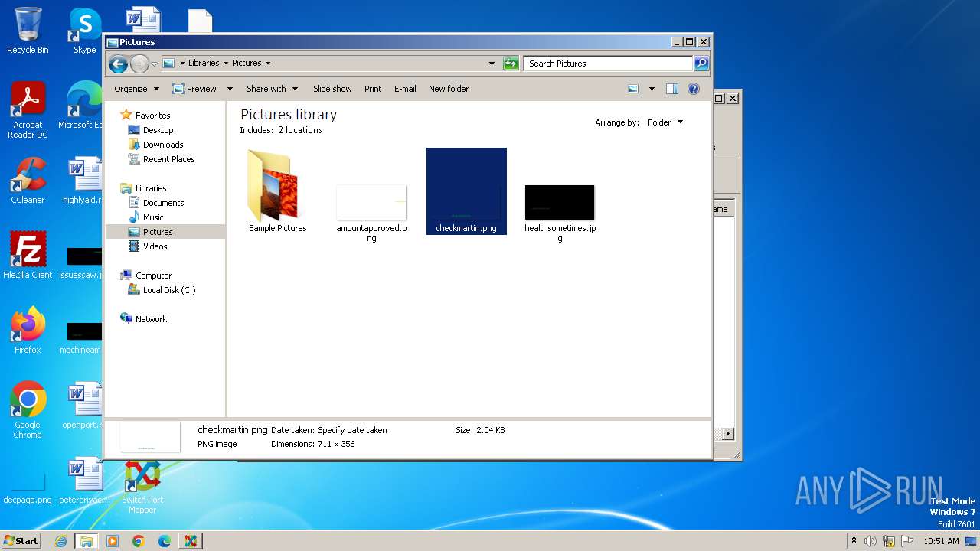Click the Google Chrome desktop icon
The width and height of the screenshot is (980, 551).
28,410
